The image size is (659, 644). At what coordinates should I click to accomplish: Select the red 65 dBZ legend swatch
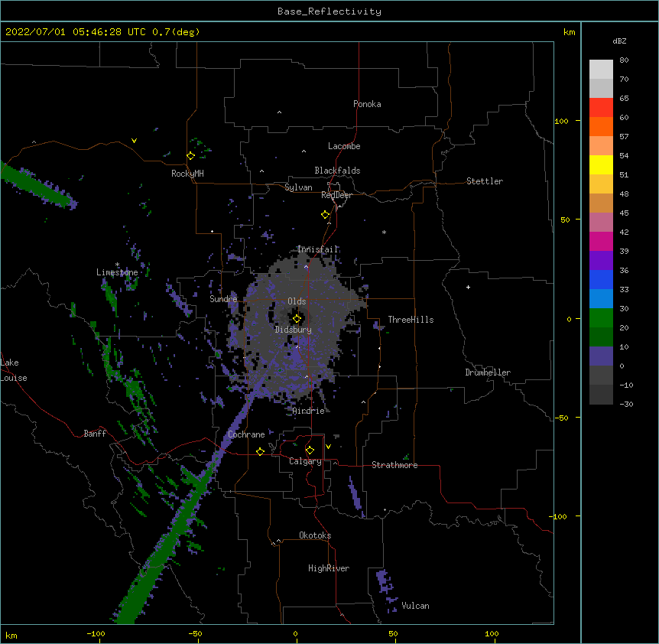tap(601, 107)
